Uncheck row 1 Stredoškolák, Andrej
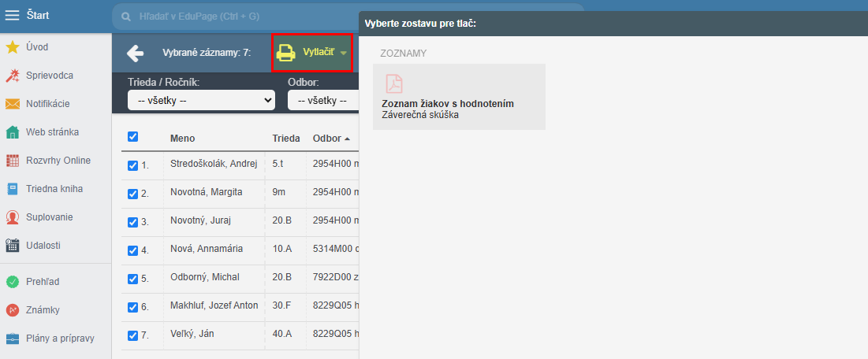Image resolution: width=868 pixels, height=359 pixels. click(x=133, y=165)
